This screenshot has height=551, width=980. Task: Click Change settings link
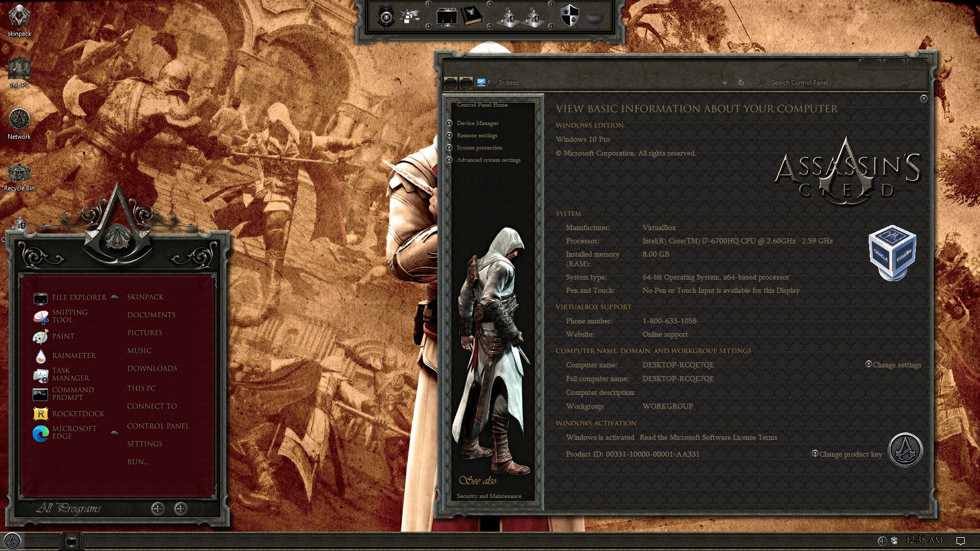click(896, 365)
